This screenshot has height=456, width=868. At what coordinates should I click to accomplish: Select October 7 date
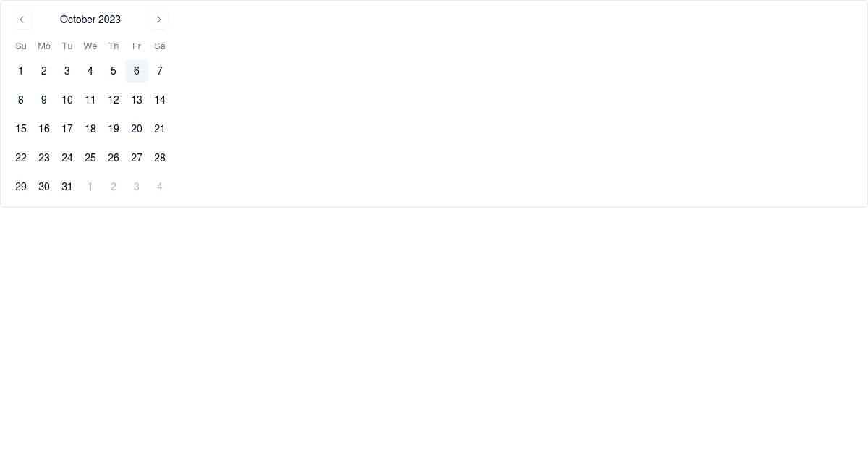click(x=160, y=71)
